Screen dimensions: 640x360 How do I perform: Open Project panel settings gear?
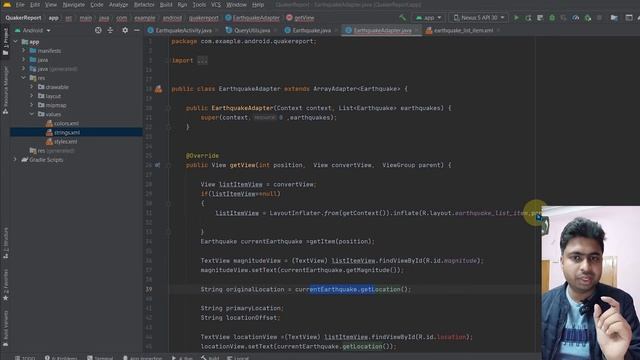(125, 30)
